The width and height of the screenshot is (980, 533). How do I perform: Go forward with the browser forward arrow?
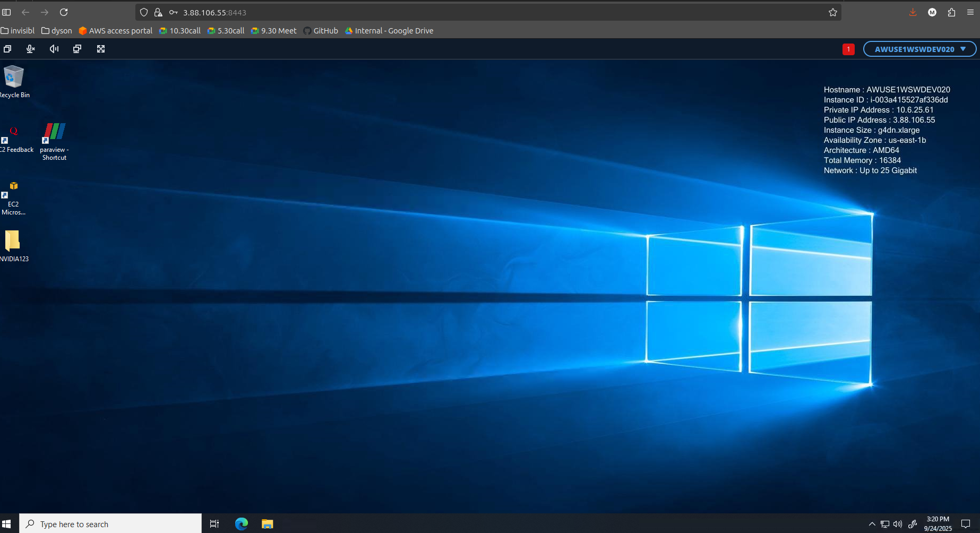tap(45, 12)
